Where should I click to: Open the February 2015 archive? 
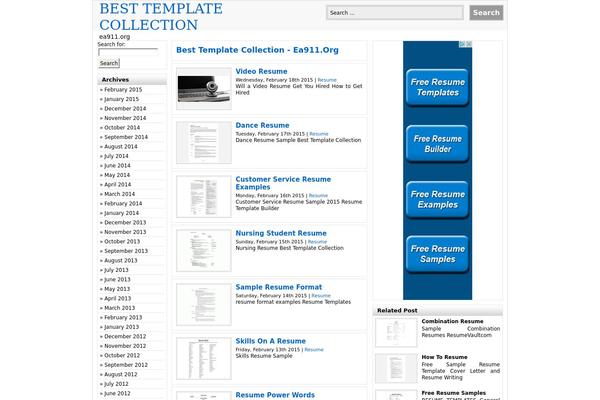coord(123,90)
